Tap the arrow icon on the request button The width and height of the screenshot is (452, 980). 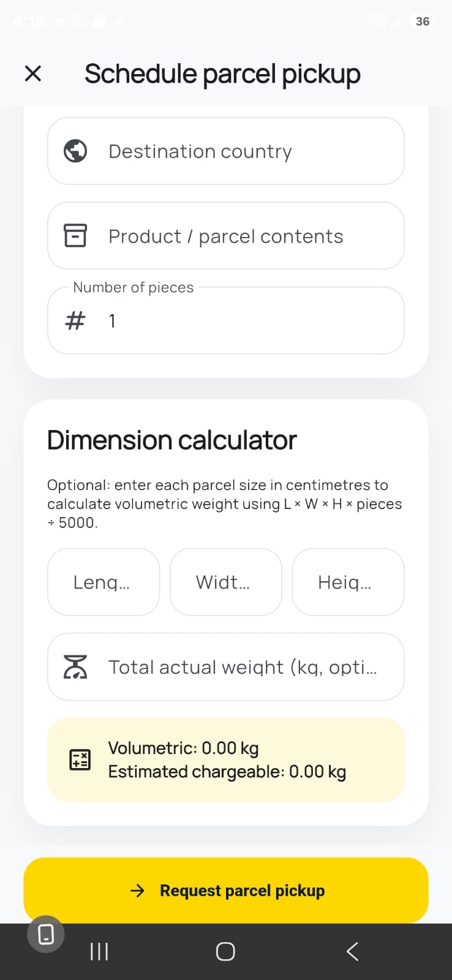(138, 891)
